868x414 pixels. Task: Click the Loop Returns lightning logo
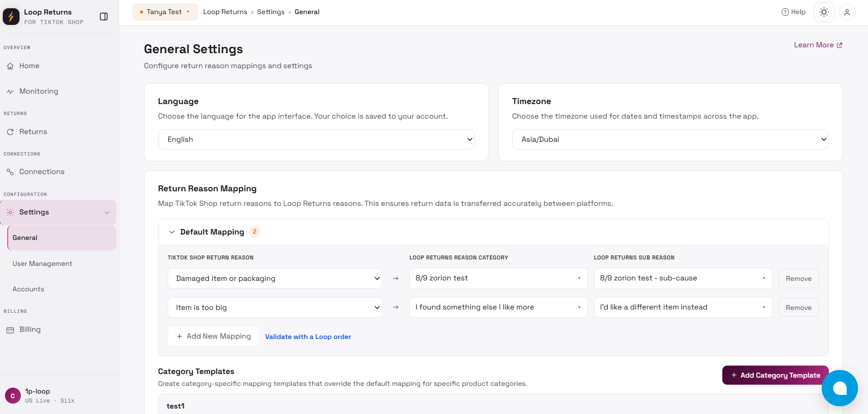tap(11, 17)
